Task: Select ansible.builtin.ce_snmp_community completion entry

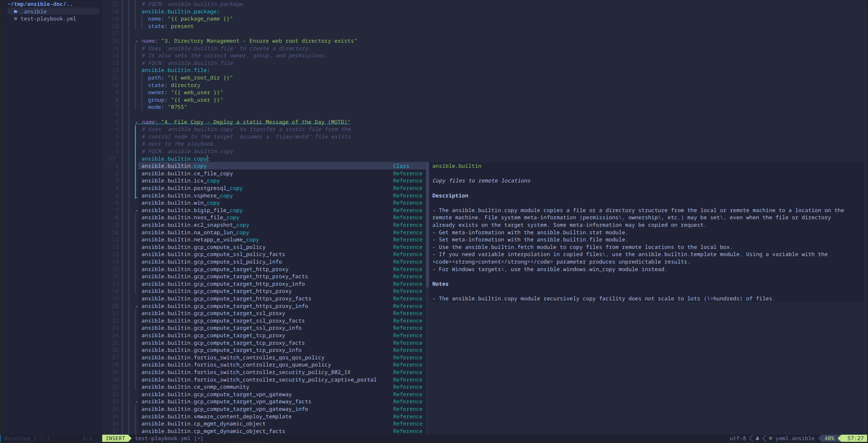Action: (195, 387)
